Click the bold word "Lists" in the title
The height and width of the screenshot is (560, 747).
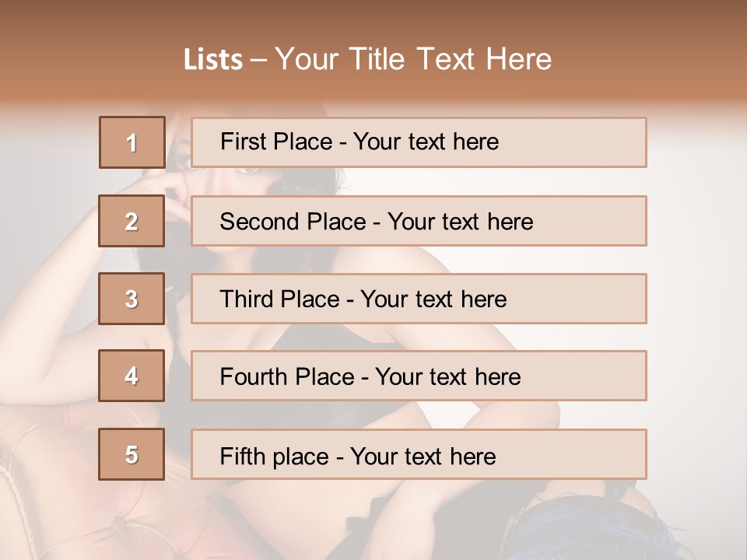pyautogui.click(x=212, y=60)
